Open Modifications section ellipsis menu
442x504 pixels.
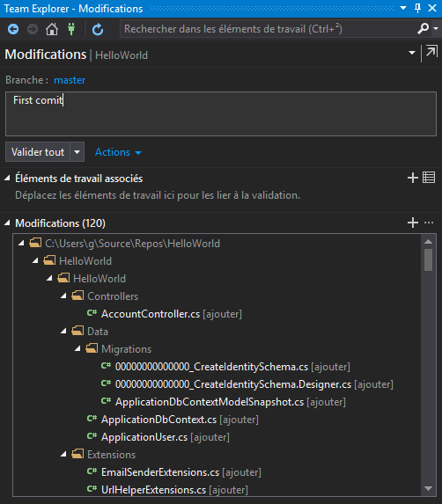pyautogui.click(x=429, y=223)
